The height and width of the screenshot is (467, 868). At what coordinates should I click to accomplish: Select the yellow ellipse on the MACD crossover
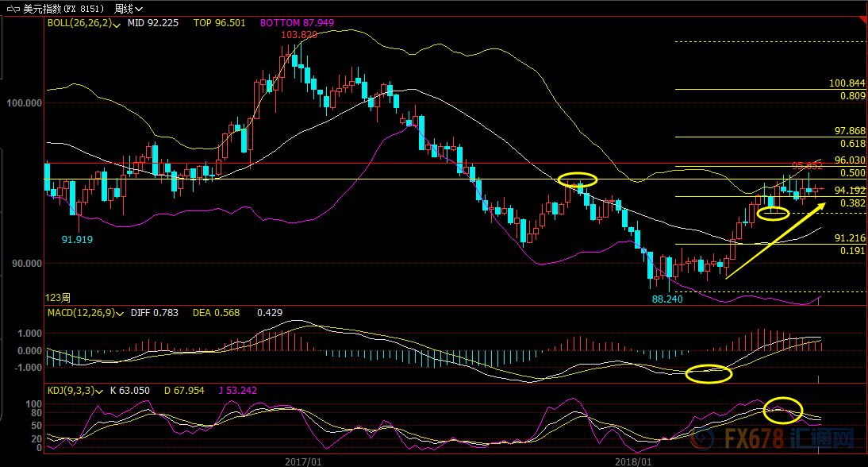click(x=709, y=373)
